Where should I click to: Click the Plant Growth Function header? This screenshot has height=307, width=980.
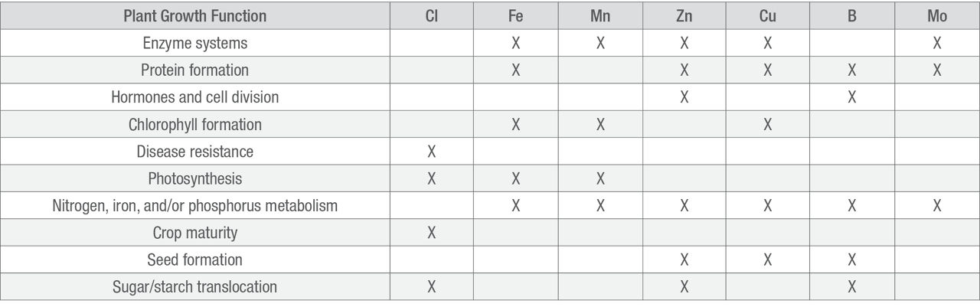coord(194,16)
